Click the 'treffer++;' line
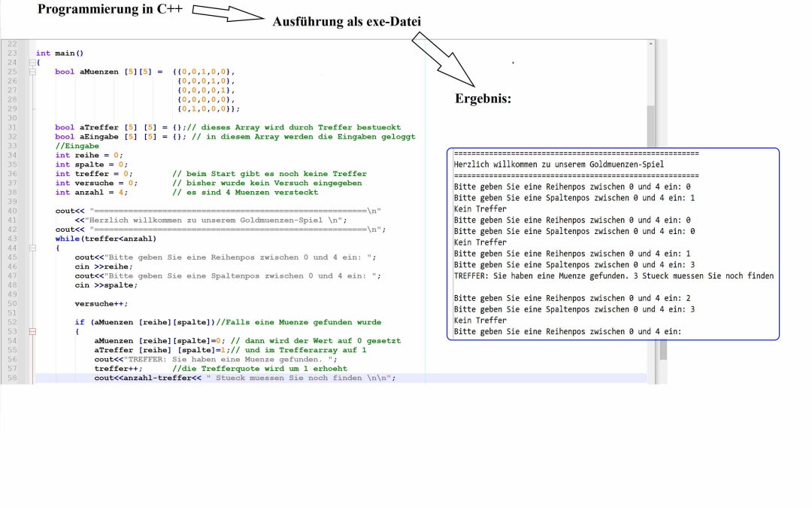The height and width of the screenshot is (508, 812). pyautogui.click(x=118, y=369)
